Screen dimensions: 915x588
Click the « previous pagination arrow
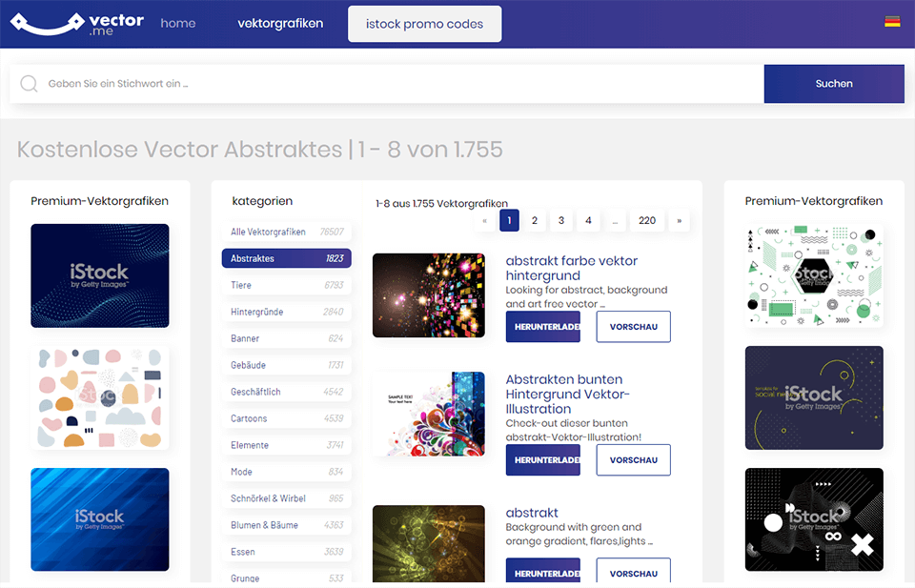[x=484, y=220]
